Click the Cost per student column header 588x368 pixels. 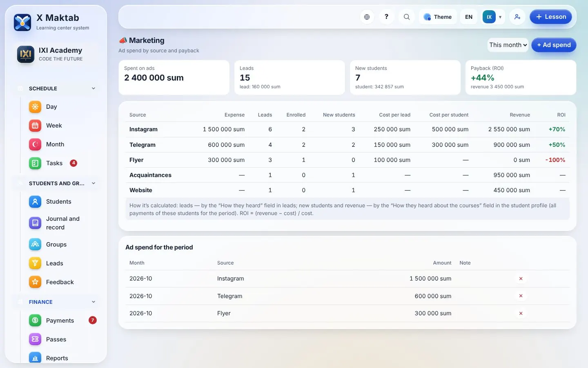point(449,115)
